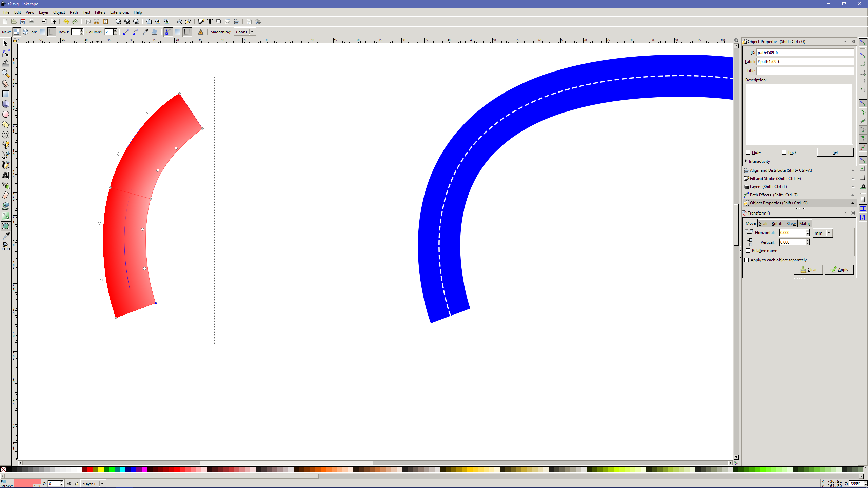Image resolution: width=868 pixels, height=488 pixels.
Task: Pick the Calligraphy pen tool
Action: pos(5,165)
